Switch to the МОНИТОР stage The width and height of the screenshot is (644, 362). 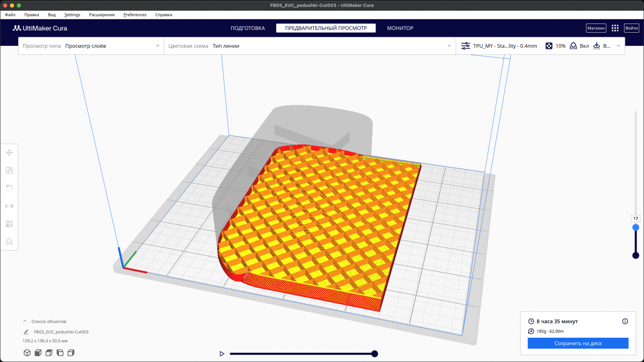pos(400,28)
